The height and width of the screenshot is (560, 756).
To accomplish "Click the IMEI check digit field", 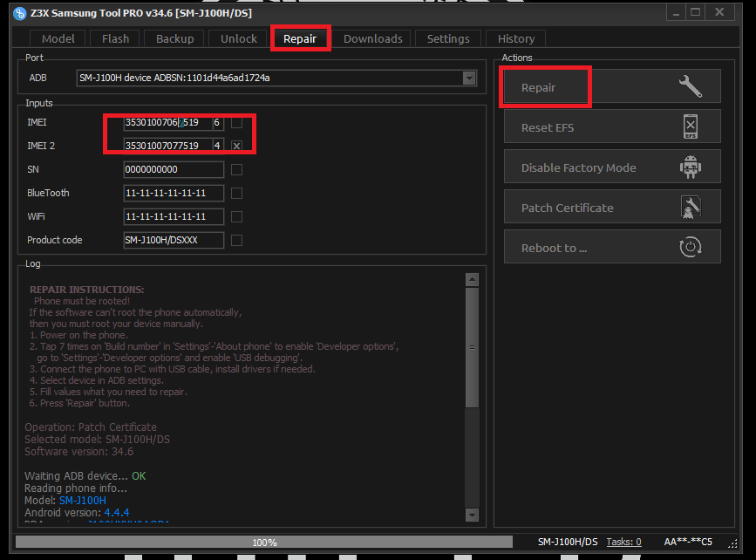I will point(218,122).
